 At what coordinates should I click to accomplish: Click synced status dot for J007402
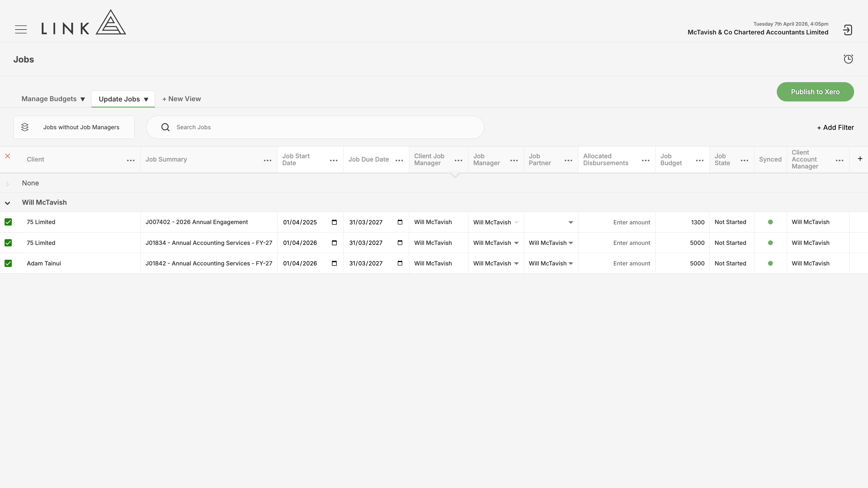coord(770,222)
